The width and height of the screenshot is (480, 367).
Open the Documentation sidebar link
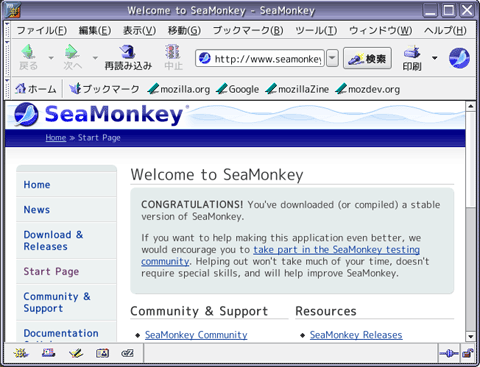coord(61,333)
